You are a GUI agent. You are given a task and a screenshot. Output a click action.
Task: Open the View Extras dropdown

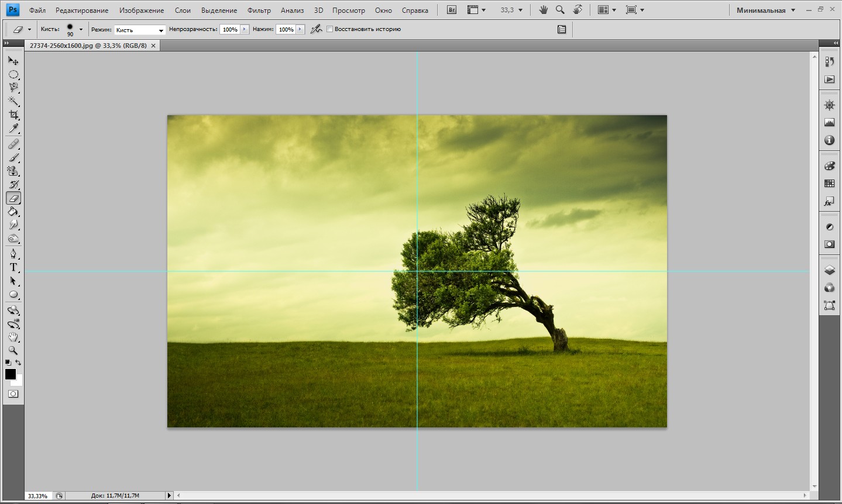477,10
